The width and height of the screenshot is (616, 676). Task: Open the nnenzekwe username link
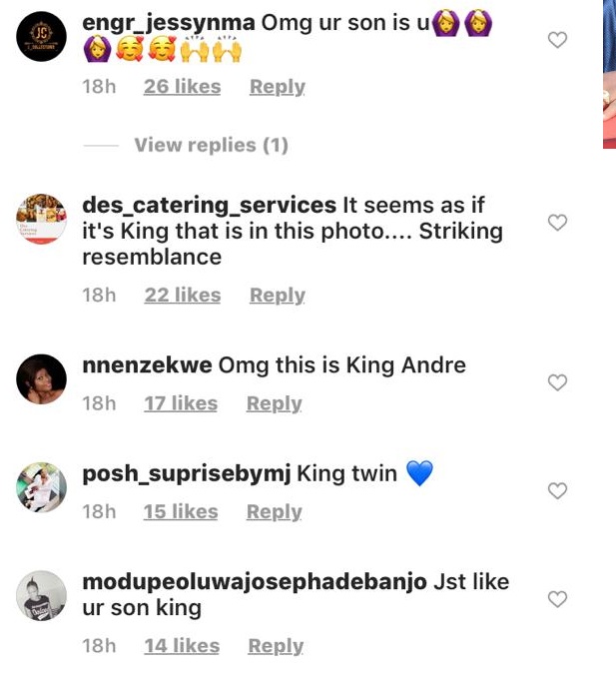point(147,365)
